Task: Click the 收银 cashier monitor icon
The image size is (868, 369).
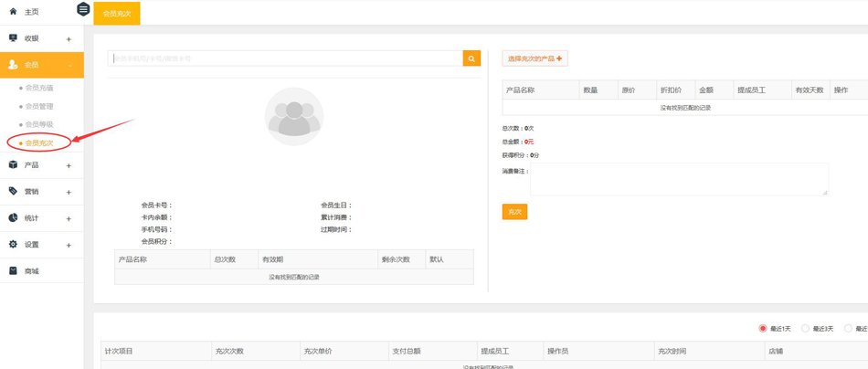Action: (x=13, y=38)
